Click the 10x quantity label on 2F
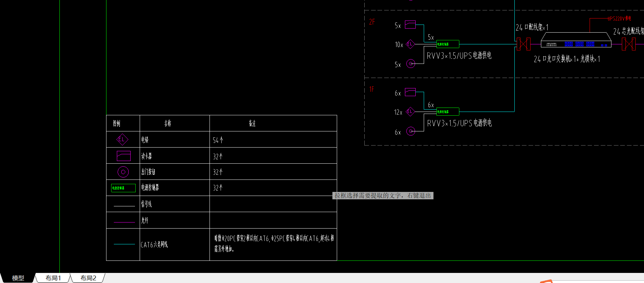 pos(399,45)
